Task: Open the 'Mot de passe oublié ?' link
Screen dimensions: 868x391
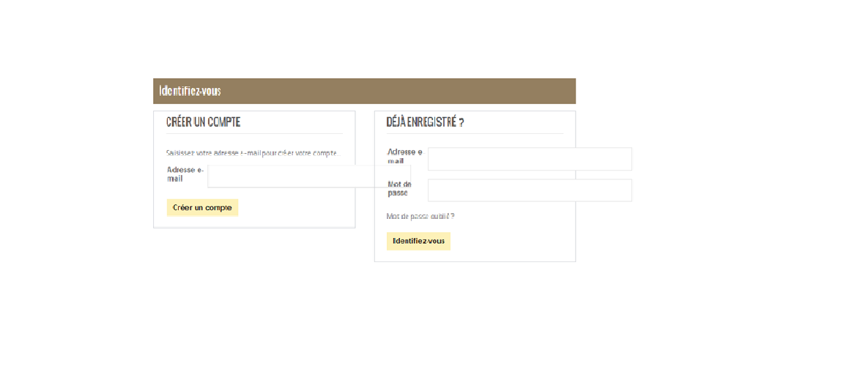Action: pyautogui.click(x=420, y=216)
